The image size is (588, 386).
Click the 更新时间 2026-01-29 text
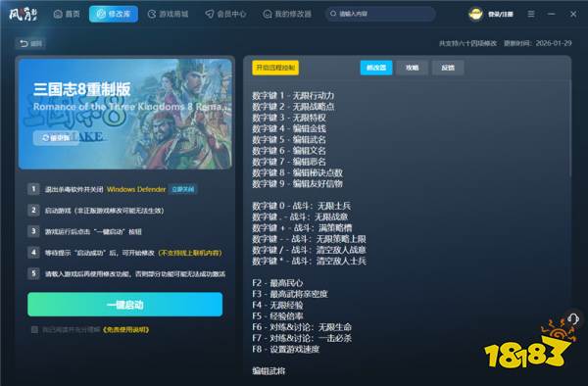[x=538, y=43]
